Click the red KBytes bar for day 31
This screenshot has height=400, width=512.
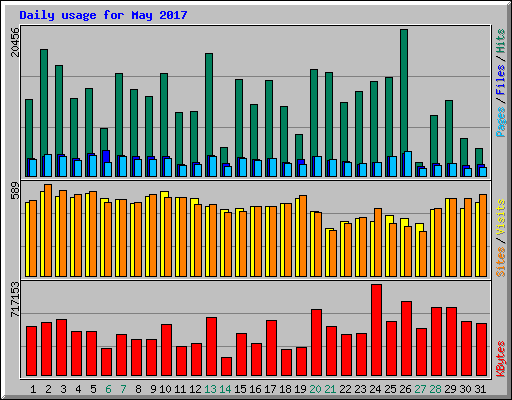tap(481, 349)
